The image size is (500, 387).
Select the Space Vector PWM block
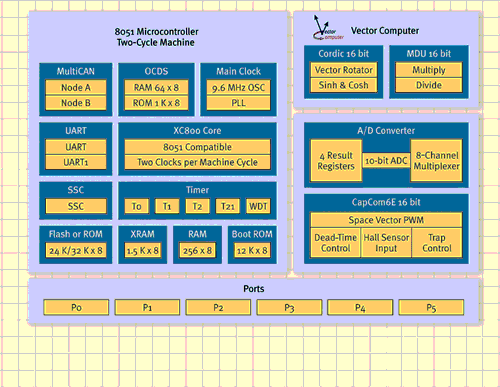386,220
